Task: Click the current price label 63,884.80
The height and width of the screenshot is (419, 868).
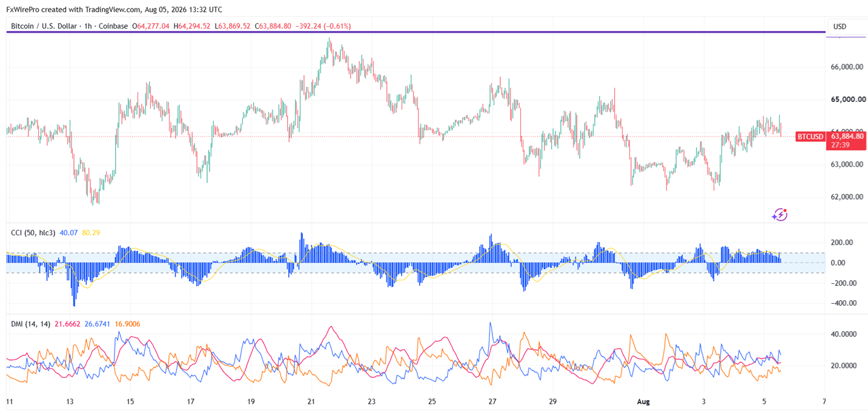Action: point(846,136)
